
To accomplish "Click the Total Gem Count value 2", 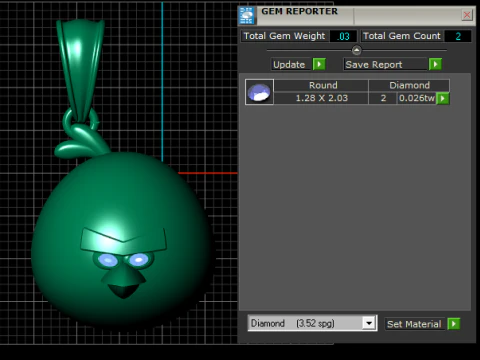I will [458, 36].
